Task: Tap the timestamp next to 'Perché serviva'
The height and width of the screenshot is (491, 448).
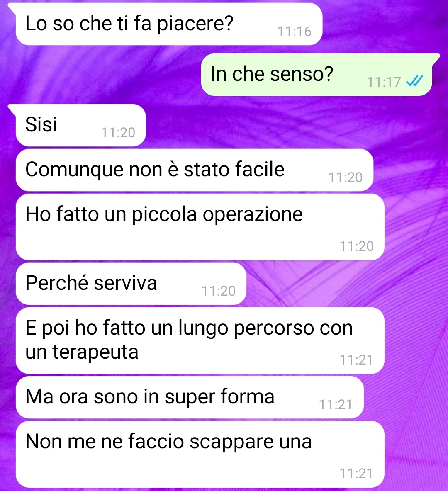Action: (x=218, y=291)
